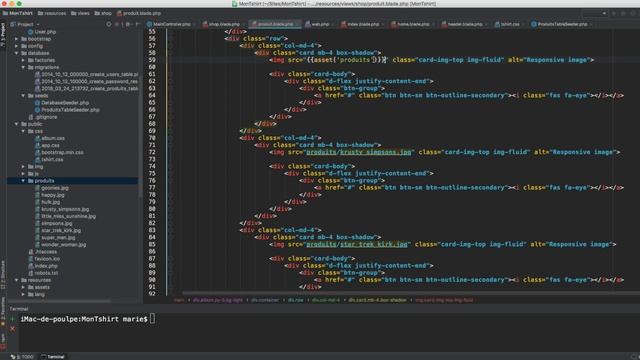Open the Project view dropdown
Screen dimensions: 640x360
[25, 24]
